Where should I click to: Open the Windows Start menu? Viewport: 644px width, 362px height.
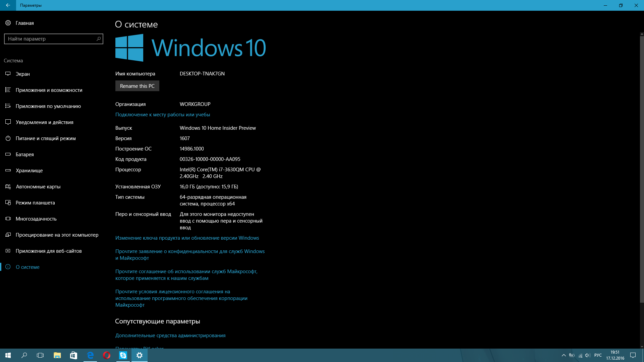8,355
